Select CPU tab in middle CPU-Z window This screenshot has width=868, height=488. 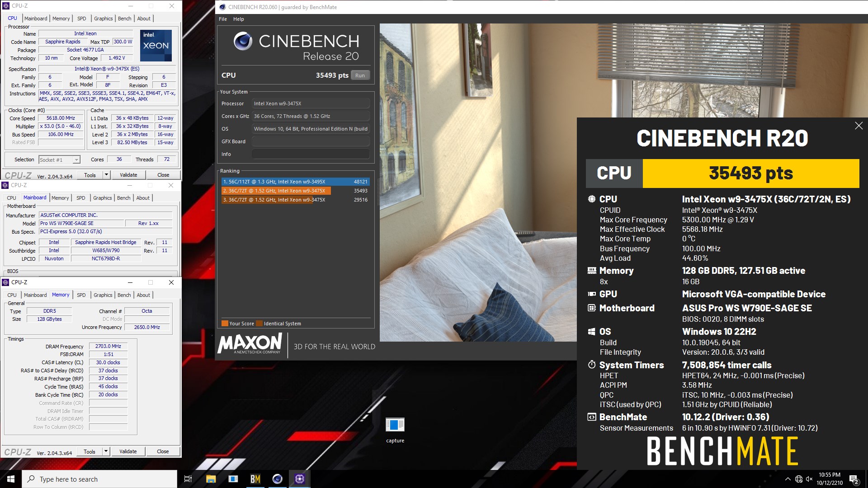point(12,198)
